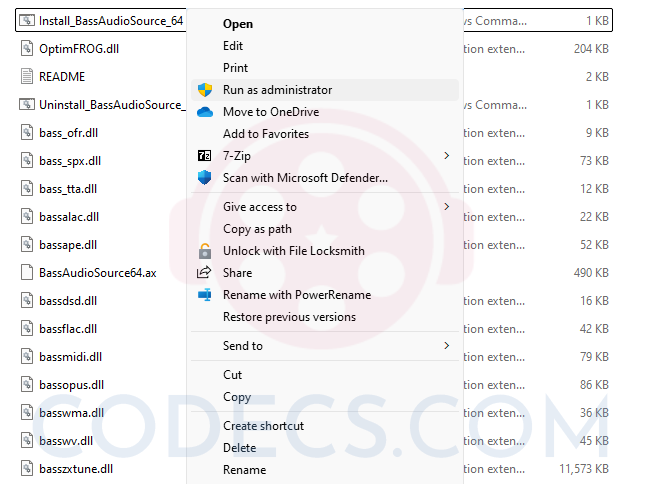This screenshot has width=645, height=484.
Task: Click the 11,573 KB size value
Action: (x=584, y=468)
